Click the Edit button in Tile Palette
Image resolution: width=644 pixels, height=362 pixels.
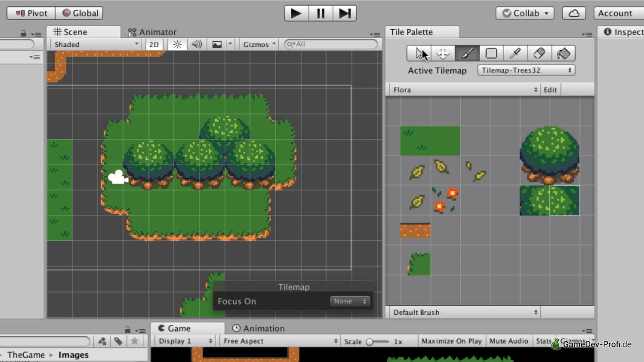coord(550,89)
